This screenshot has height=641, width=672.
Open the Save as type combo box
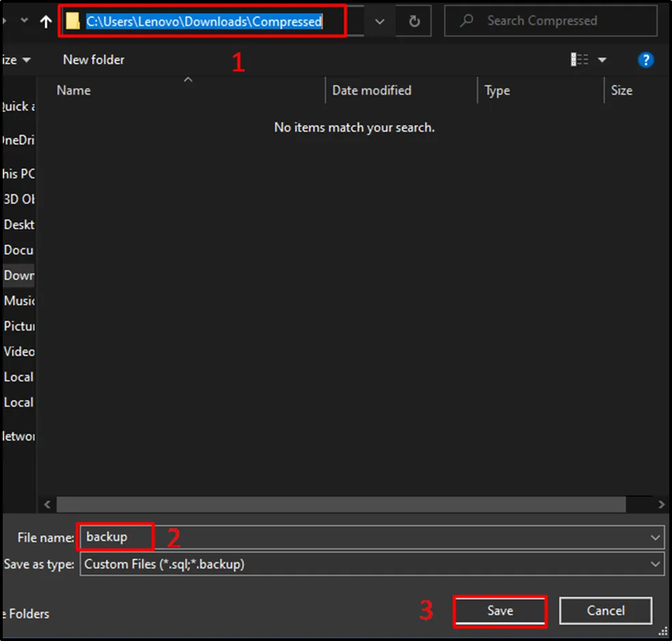click(x=371, y=564)
